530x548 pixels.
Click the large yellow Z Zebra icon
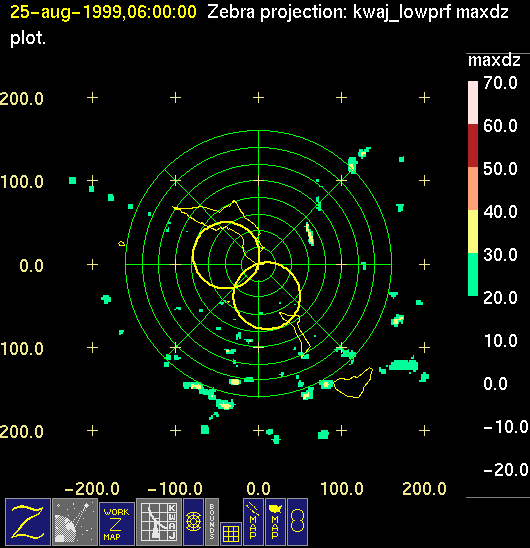pos(28,522)
